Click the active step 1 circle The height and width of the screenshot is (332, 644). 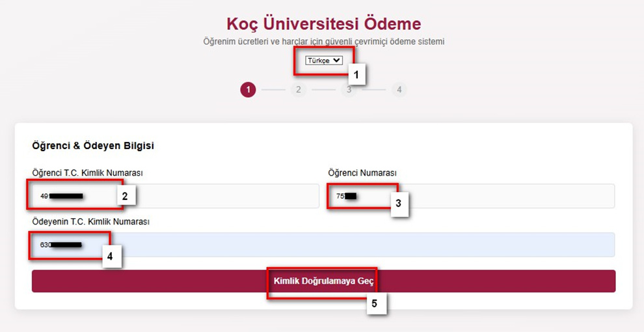(x=248, y=90)
